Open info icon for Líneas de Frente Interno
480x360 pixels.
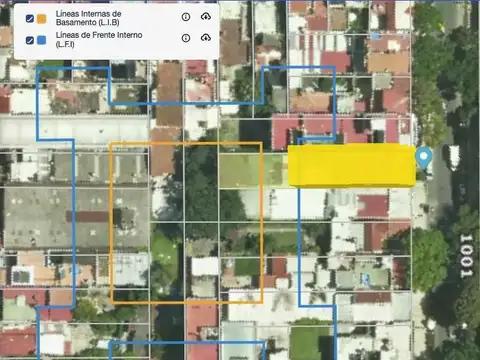click(186, 38)
